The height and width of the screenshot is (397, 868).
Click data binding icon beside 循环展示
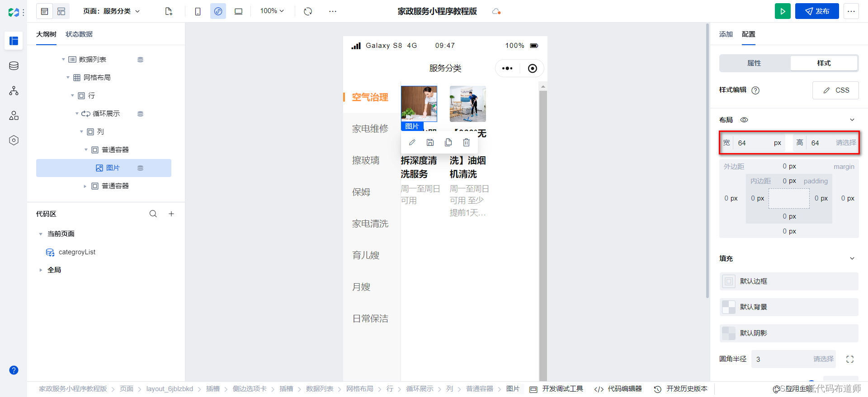(140, 114)
